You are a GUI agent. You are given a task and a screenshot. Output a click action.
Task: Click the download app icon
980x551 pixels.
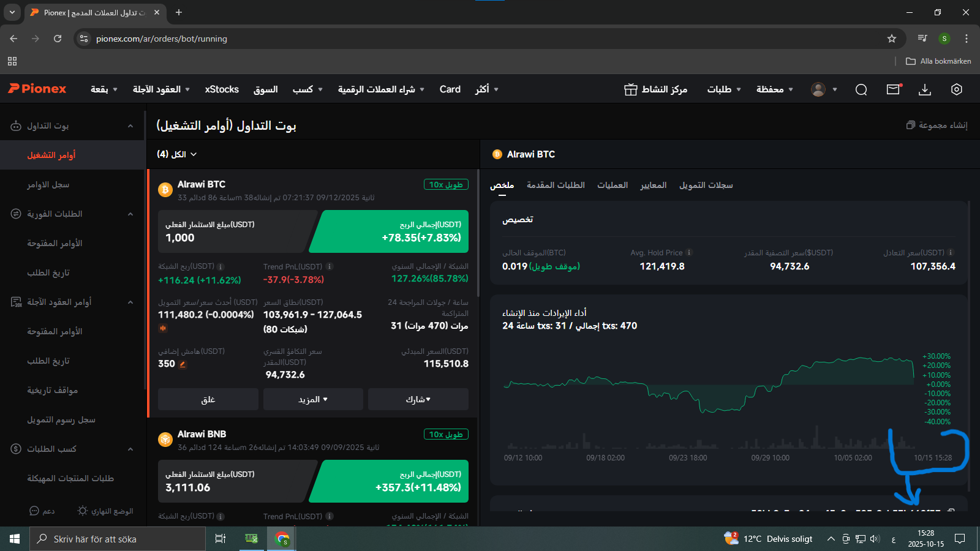pyautogui.click(x=925, y=89)
